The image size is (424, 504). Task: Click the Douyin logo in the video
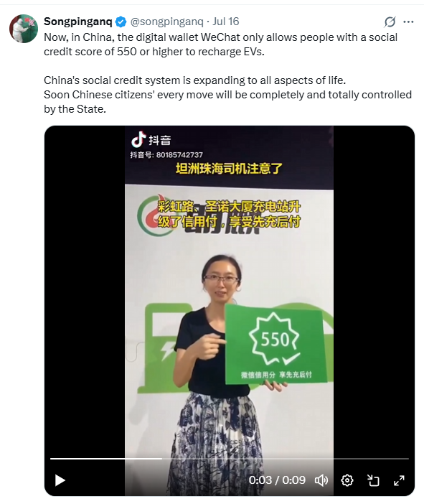click(x=151, y=140)
